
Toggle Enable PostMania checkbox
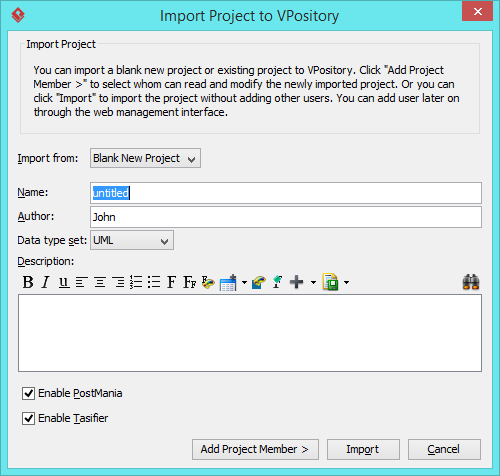[28, 393]
